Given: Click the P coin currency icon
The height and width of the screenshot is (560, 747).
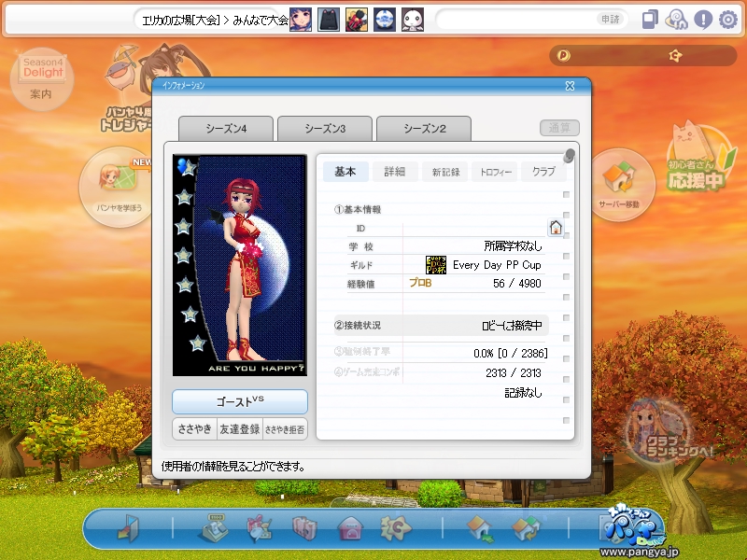Looking at the screenshot, I should tap(564, 56).
